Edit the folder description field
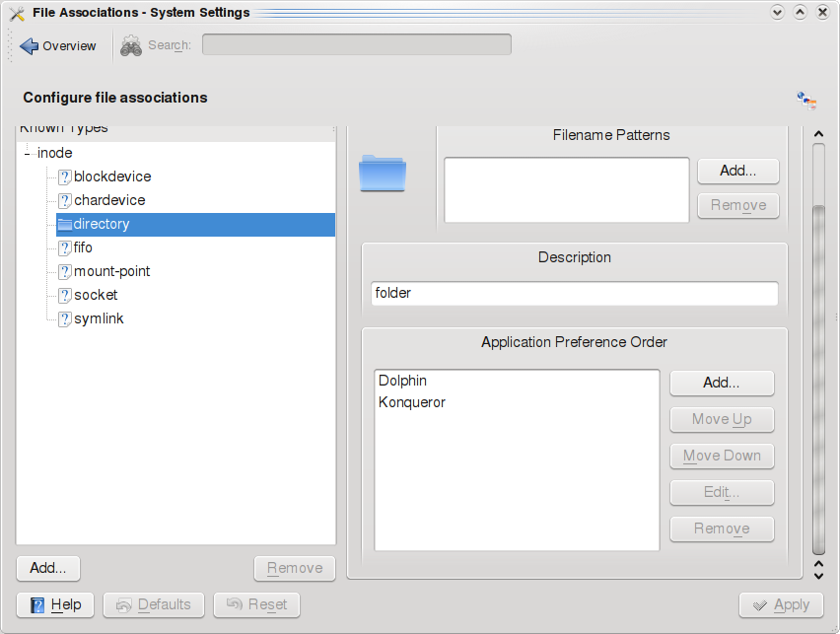 (x=574, y=294)
